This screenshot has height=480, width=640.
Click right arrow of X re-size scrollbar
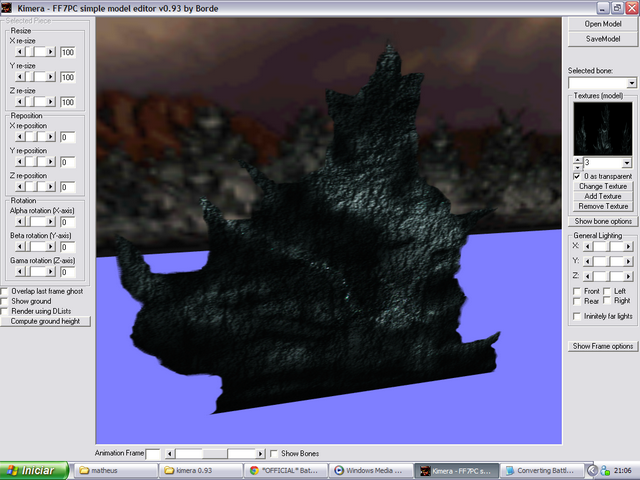pyautogui.click(x=51, y=52)
